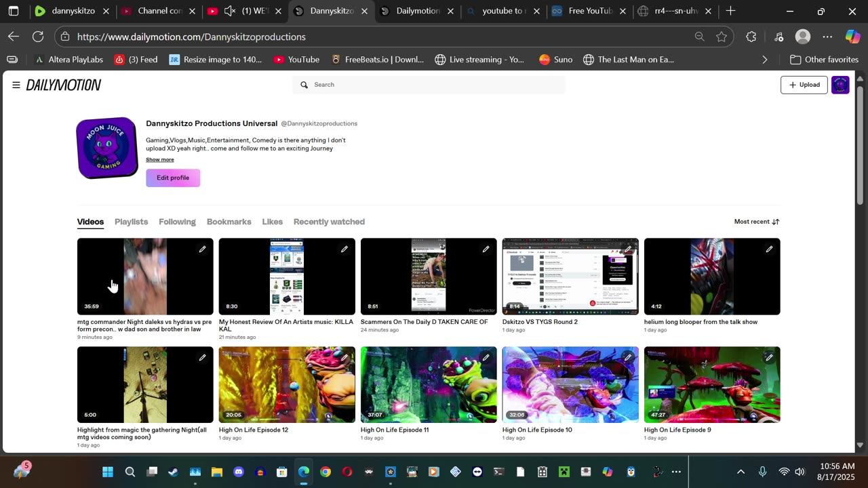The height and width of the screenshot is (488, 868).
Task: Click the Dailymotion search field
Action: (x=429, y=85)
